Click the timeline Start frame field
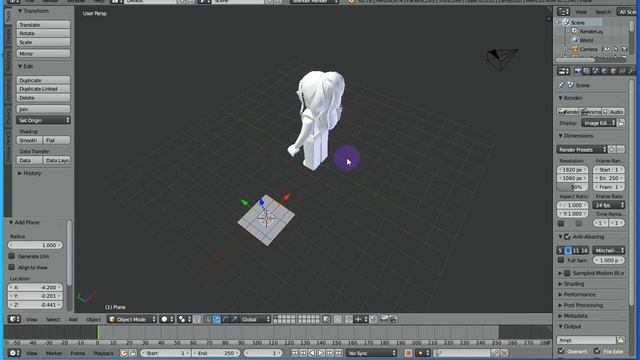 pyautogui.click(x=165, y=353)
